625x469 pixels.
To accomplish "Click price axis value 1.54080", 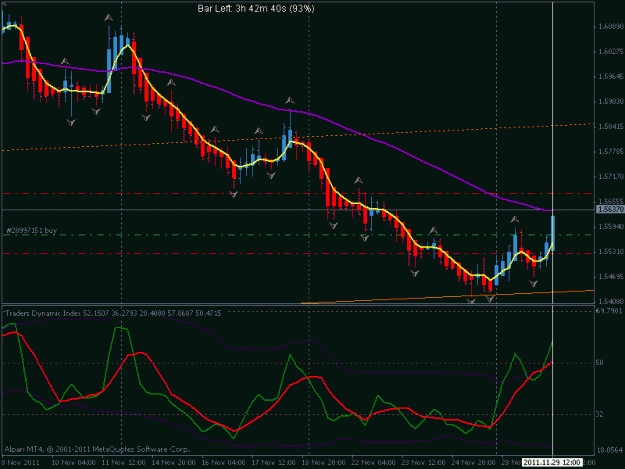I will click(x=611, y=301).
